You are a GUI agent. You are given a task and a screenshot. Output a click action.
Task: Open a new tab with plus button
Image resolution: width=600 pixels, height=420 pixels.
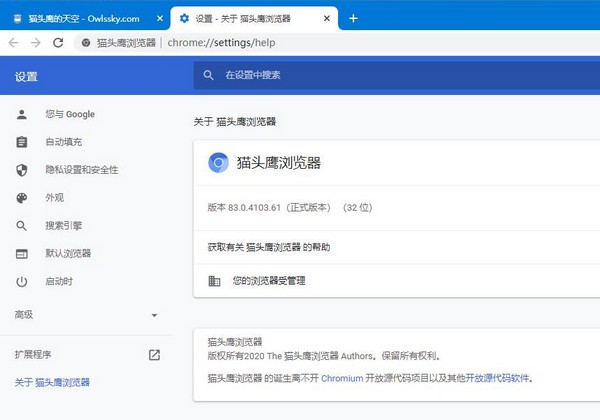(x=353, y=18)
